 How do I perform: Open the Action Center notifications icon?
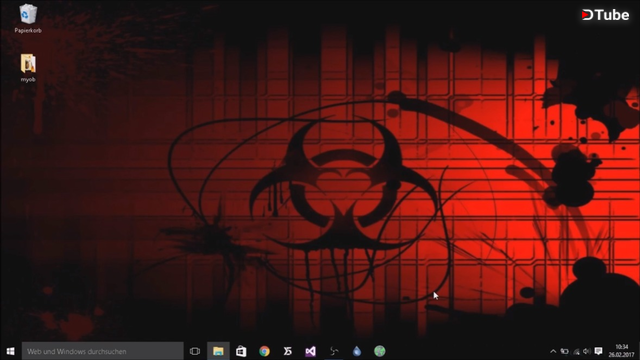598,351
